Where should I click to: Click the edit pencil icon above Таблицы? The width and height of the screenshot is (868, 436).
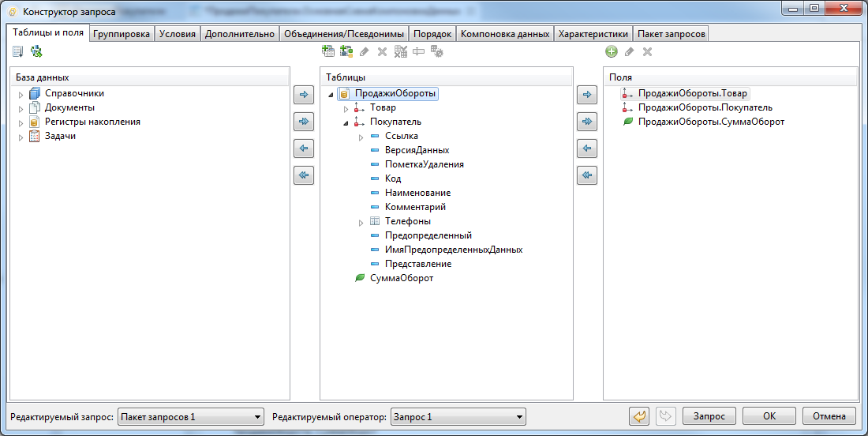click(x=365, y=51)
